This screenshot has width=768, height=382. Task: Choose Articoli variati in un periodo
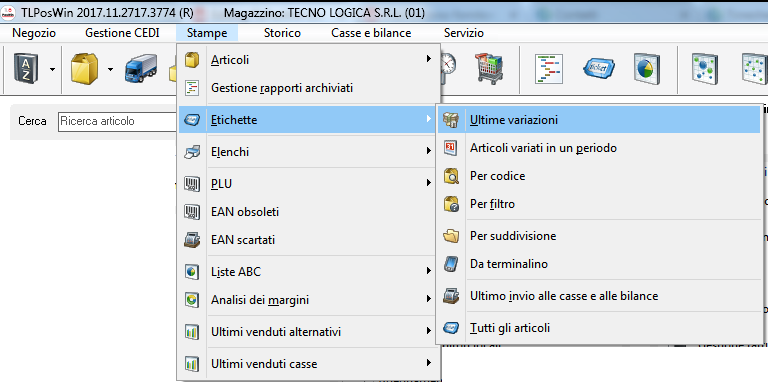coord(600,147)
